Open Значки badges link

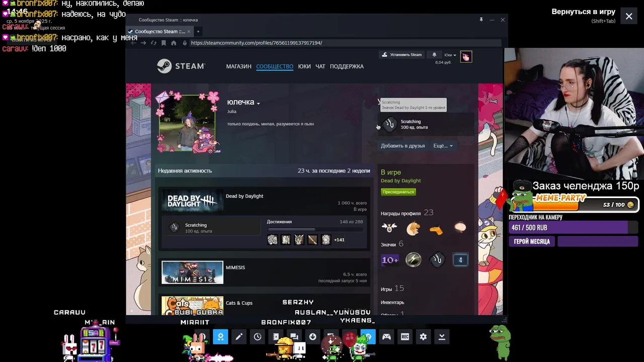point(388,244)
